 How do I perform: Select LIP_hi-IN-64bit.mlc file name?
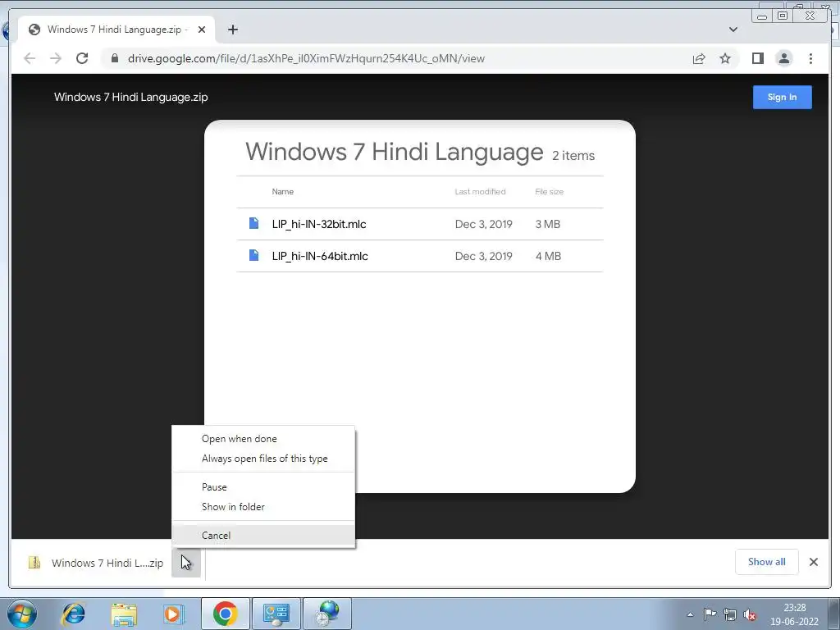tap(320, 256)
